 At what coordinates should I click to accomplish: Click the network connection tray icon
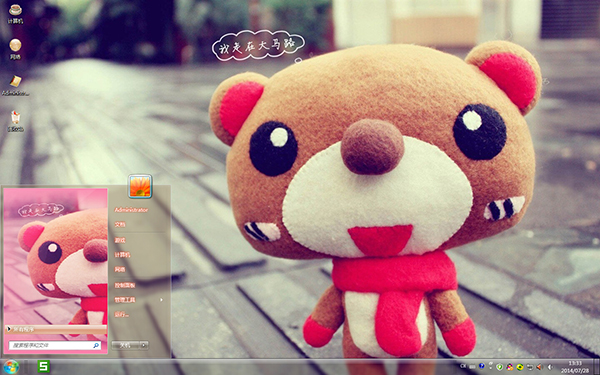530,366
